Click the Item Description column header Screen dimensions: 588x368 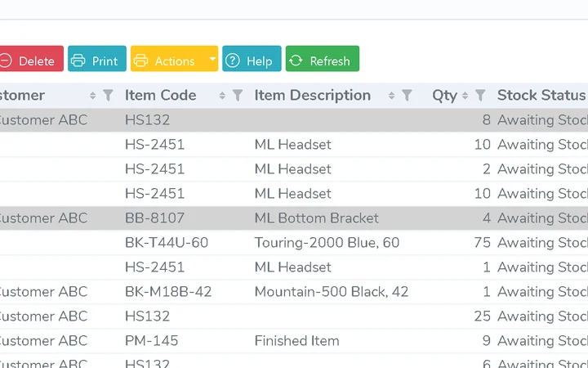tap(312, 96)
